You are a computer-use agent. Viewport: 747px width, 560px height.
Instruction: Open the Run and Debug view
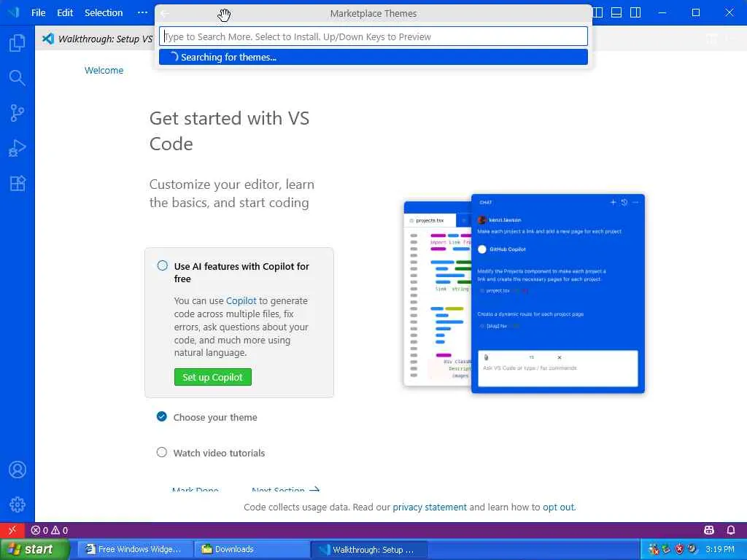coord(18,148)
